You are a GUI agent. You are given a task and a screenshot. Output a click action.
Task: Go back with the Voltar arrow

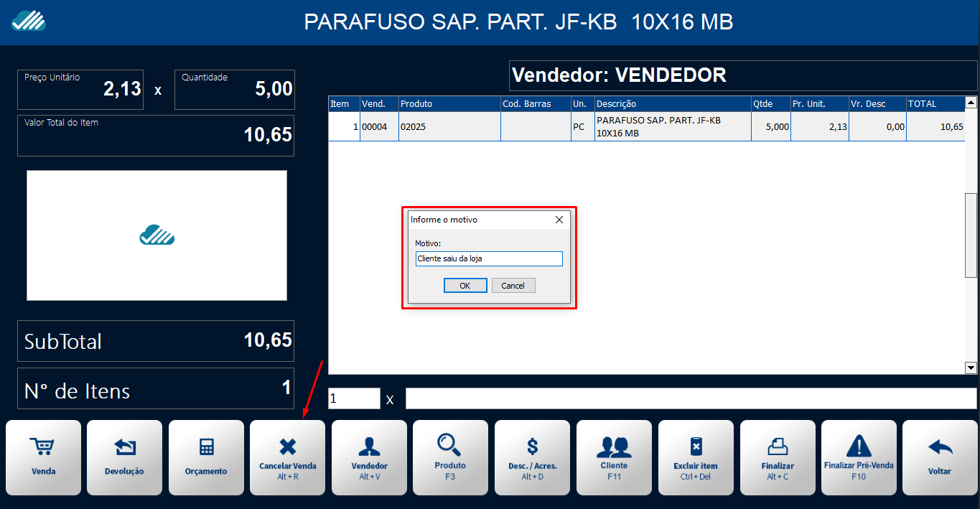point(940,448)
